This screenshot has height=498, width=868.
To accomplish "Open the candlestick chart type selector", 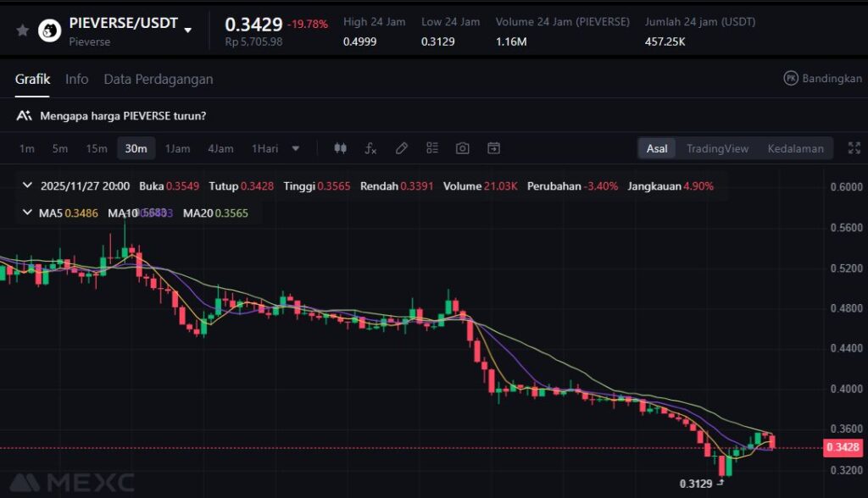I will [341, 148].
